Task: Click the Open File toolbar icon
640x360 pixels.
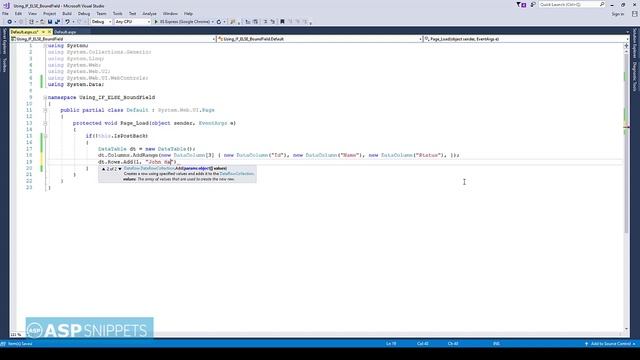Action: 42,22
